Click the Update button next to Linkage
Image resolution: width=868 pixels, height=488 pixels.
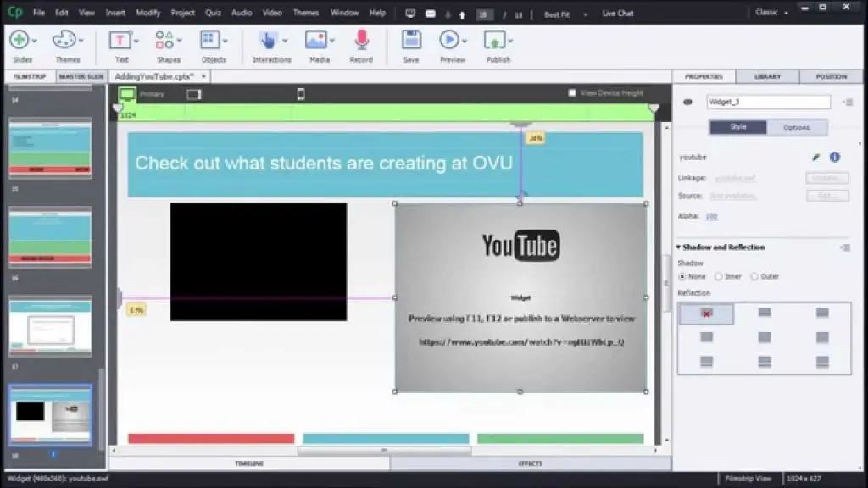(827, 178)
